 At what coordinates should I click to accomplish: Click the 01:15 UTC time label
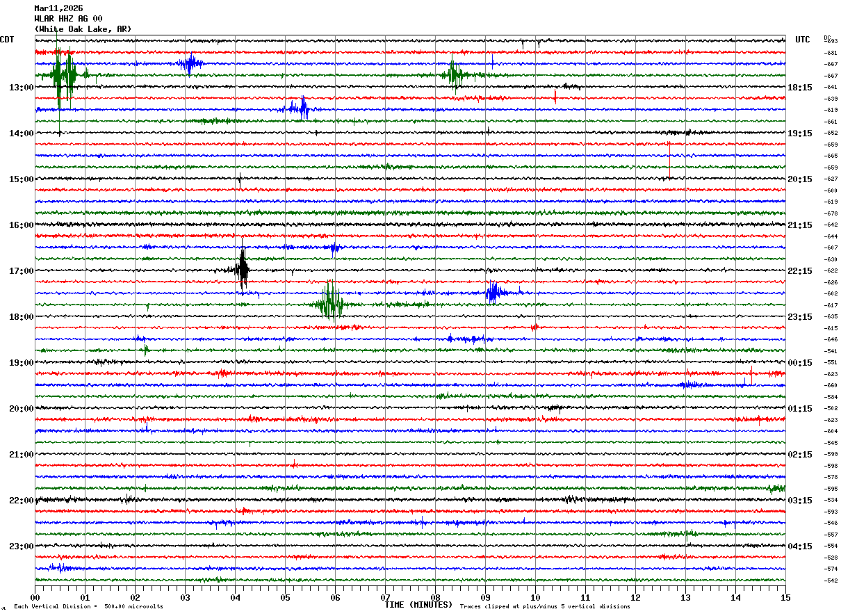tap(800, 409)
